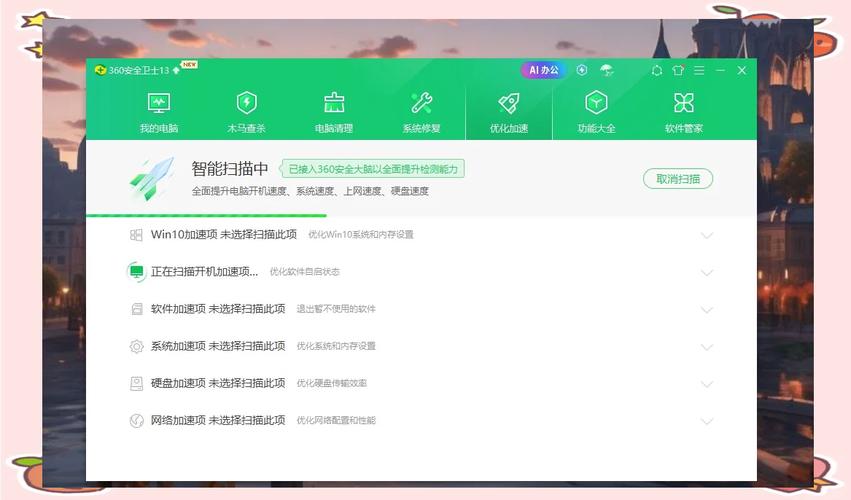Expand the 网络加速项 row chevron

[x=707, y=421]
